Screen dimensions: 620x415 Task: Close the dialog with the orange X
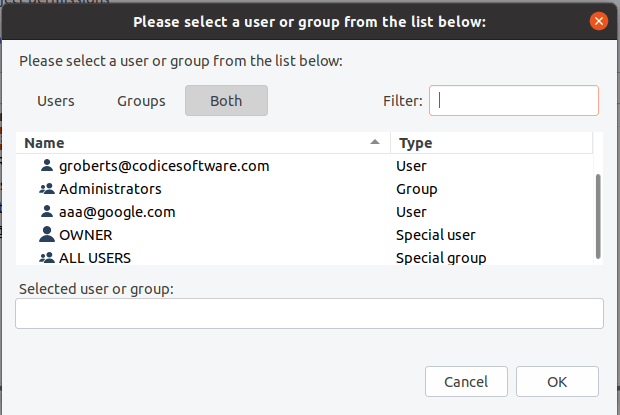[599, 21]
